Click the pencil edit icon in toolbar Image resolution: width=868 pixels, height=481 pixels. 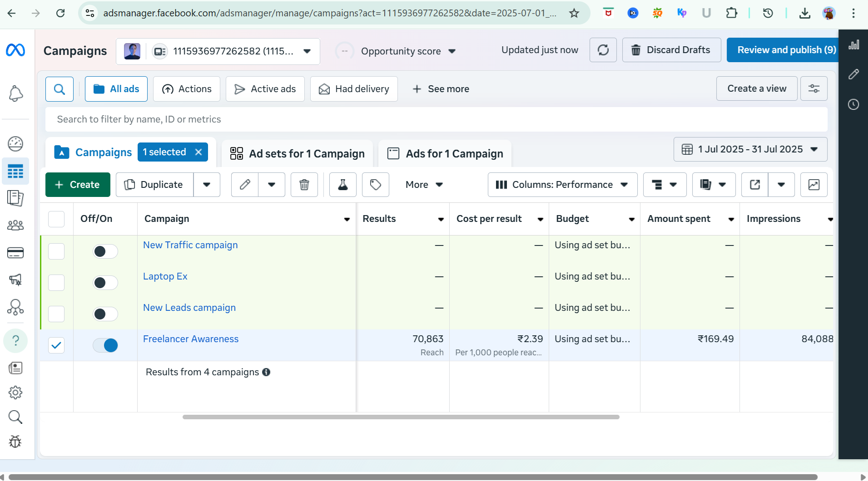245,185
